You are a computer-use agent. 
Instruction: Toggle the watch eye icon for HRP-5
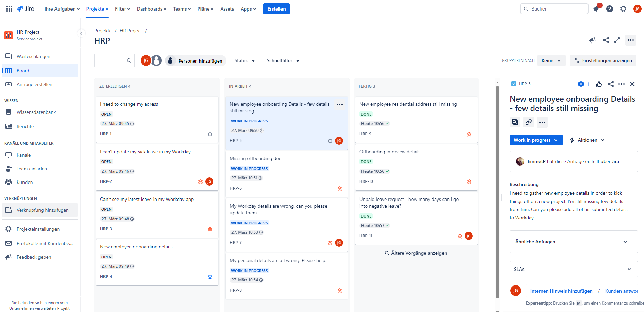(581, 84)
